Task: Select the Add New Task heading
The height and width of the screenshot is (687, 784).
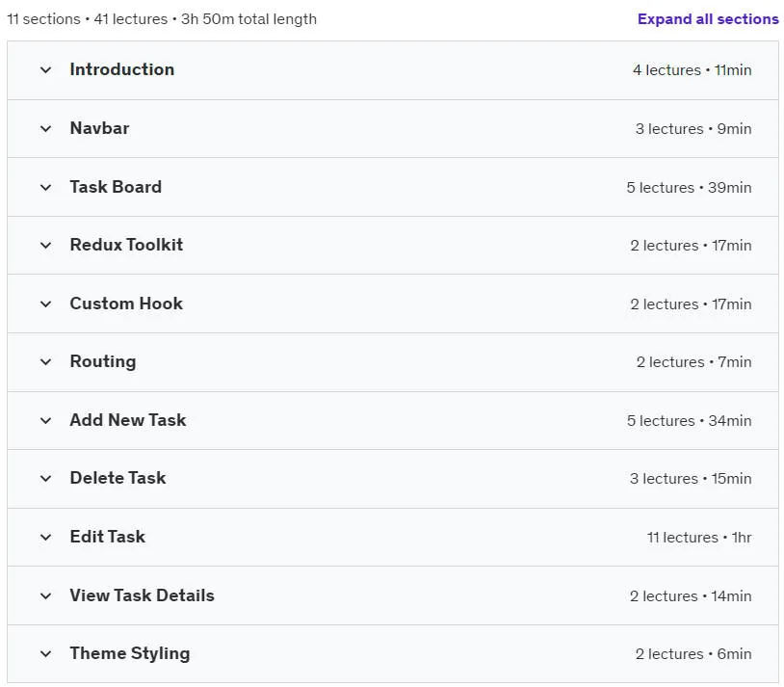Action: 128,420
